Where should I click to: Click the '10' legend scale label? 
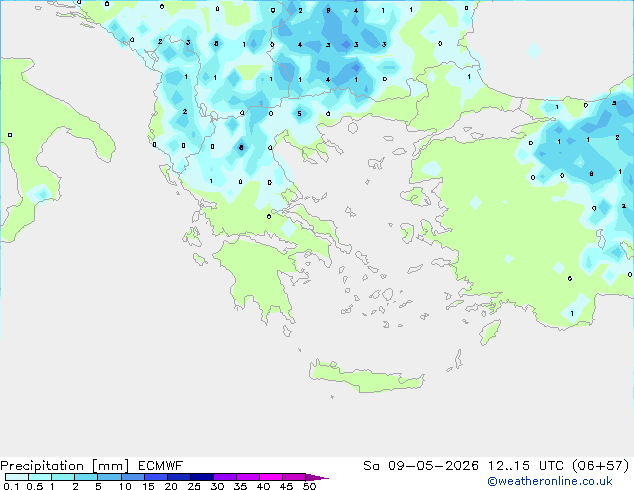tap(125, 486)
